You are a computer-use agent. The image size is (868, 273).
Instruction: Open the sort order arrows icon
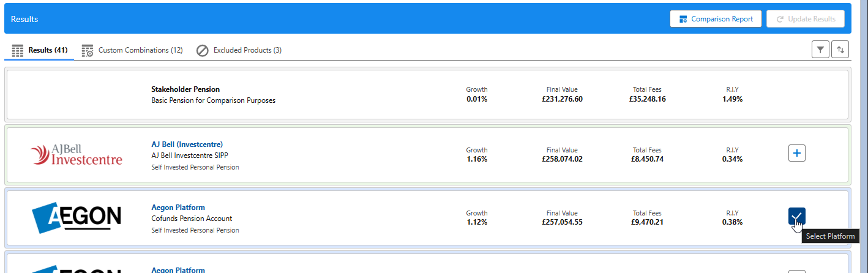coord(840,50)
